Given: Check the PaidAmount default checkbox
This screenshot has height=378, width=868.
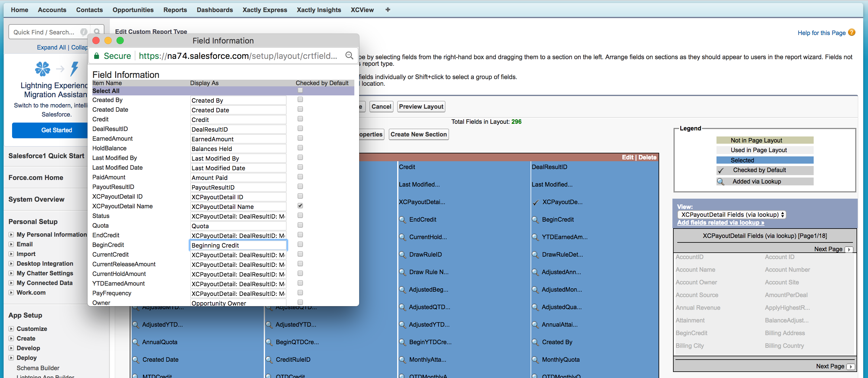Looking at the screenshot, I should point(300,177).
